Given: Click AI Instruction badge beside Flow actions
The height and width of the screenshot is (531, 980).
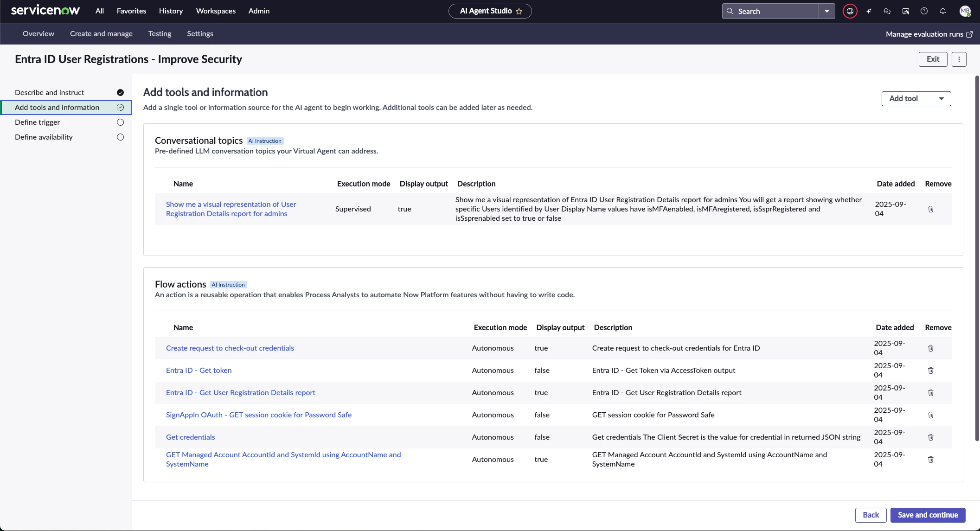Looking at the screenshot, I should [x=228, y=285].
